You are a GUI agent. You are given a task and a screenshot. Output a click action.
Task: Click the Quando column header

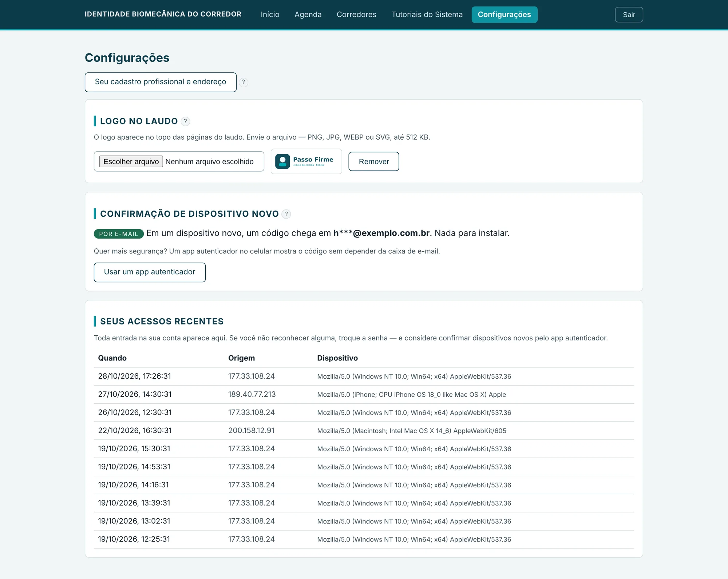tap(112, 358)
